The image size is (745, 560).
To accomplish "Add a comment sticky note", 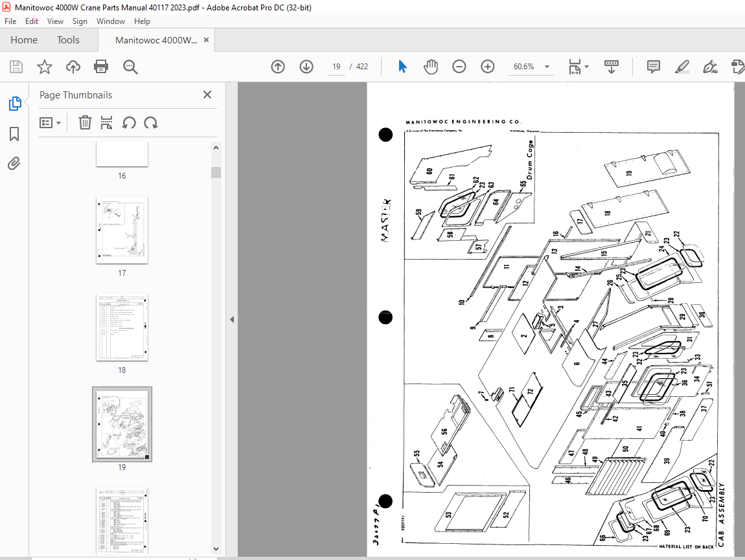I will (x=653, y=67).
